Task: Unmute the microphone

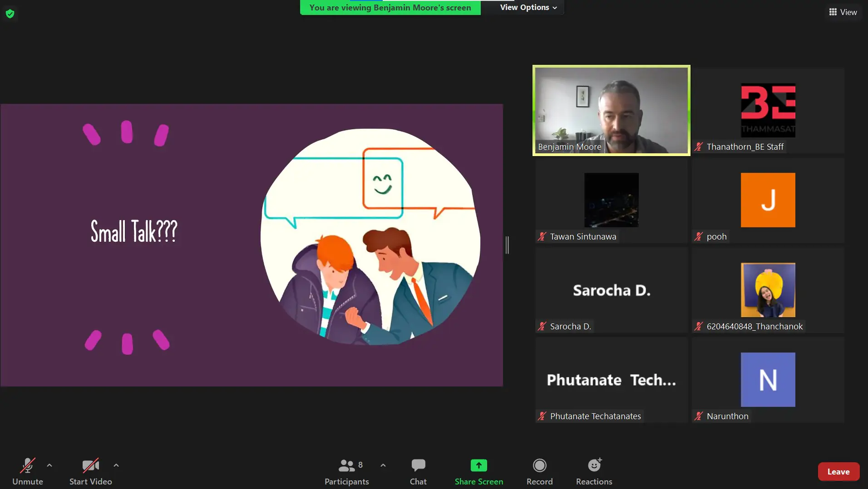Action: [x=27, y=471]
